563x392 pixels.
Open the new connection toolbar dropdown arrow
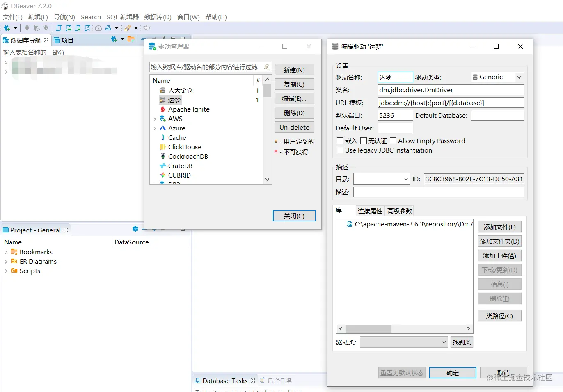tap(16, 28)
